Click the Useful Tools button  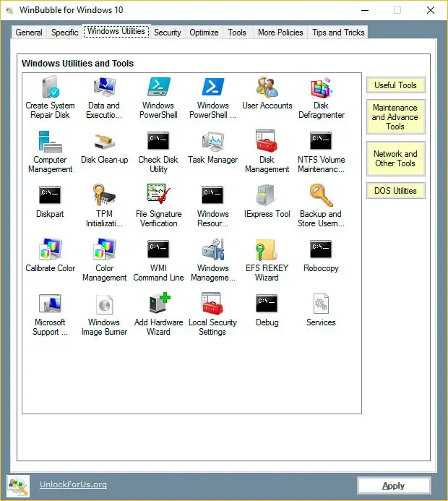(396, 85)
